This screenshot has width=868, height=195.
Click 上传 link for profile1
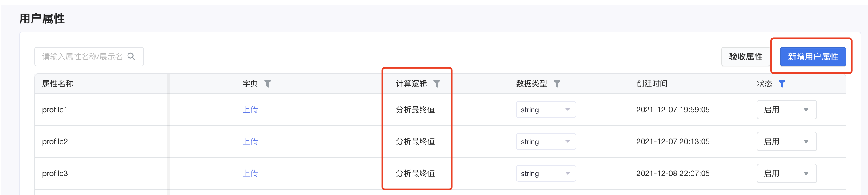[x=250, y=110]
